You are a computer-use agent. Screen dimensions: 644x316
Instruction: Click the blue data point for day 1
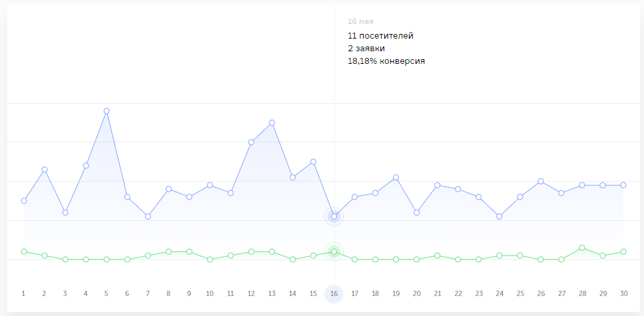[24, 200]
